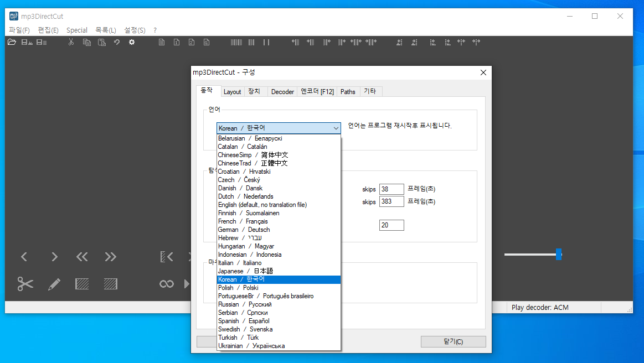
Task: Switch to the 엔코더 [F12] tab
Action: (x=317, y=91)
